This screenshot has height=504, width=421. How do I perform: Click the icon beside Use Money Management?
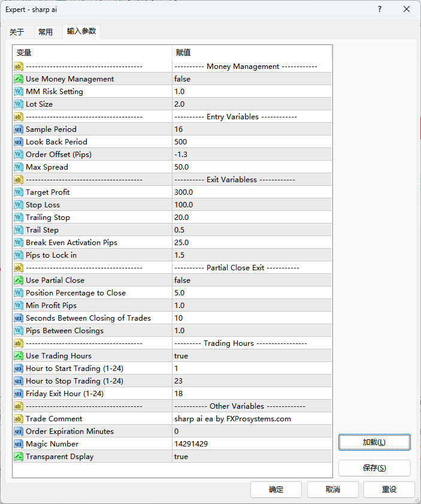click(x=19, y=79)
